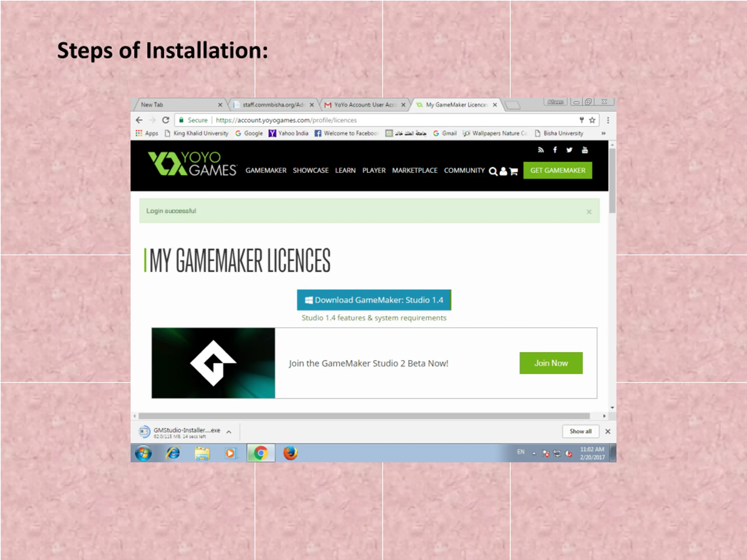Viewport: 747px width, 560px height.
Task: Click the green Join Now button
Action: coord(551,363)
